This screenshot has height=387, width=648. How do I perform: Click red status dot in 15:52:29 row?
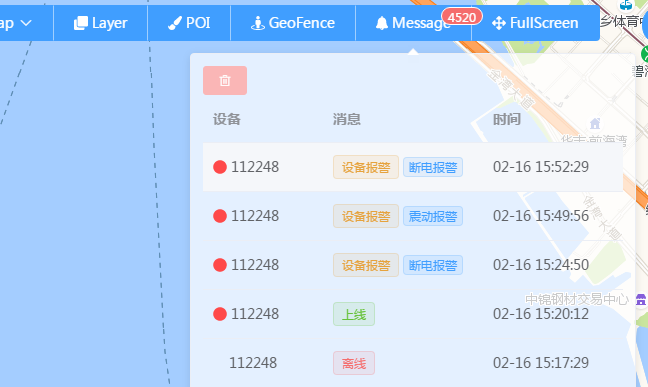[220, 167]
